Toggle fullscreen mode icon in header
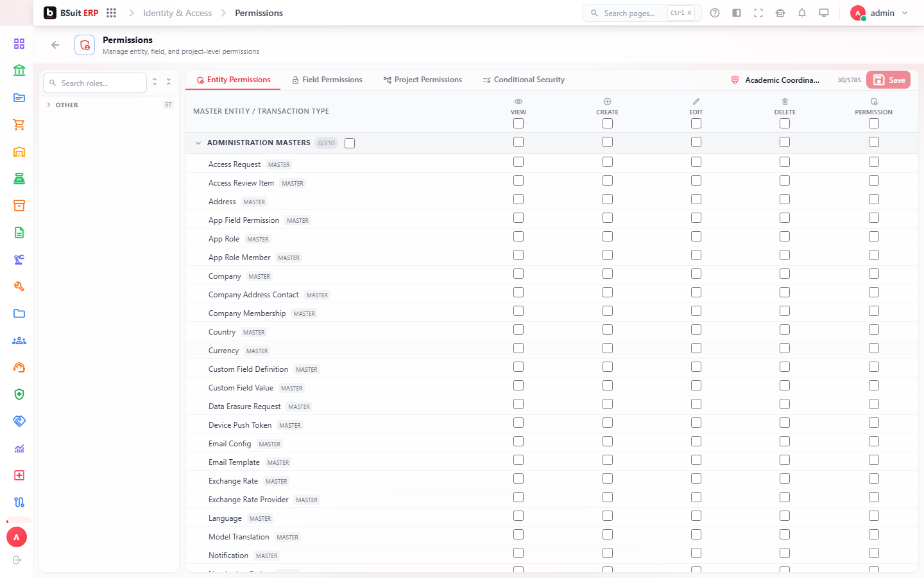The width and height of the screenshot is (924, 578). click(758, 13)
